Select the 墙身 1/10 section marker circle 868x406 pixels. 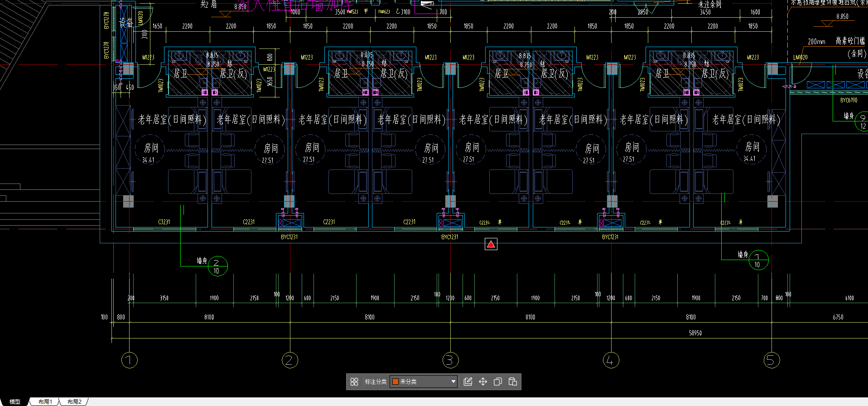[758, 260]
